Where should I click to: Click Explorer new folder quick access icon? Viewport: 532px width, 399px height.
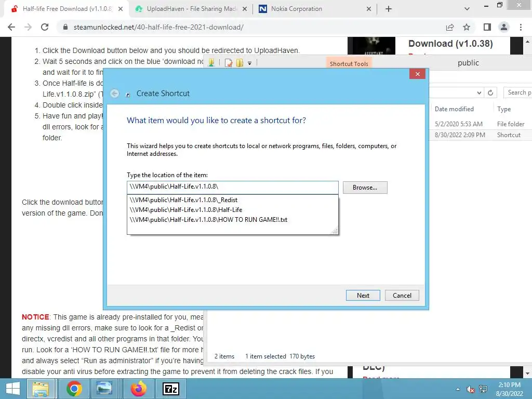point(240,63)
